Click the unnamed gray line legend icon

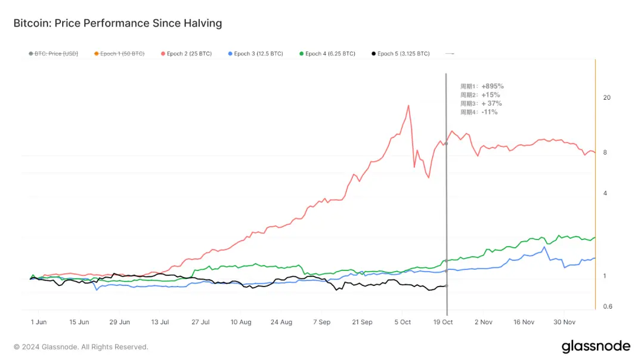point(450,54)
